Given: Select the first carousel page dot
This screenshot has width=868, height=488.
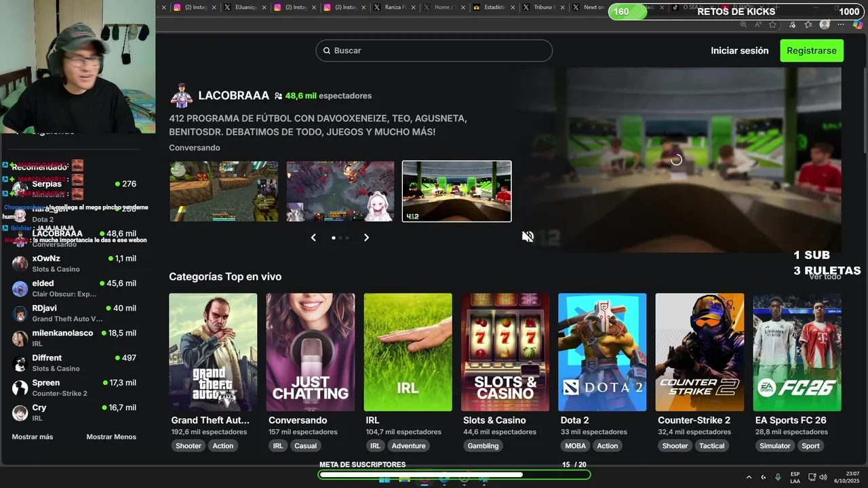Looking at the screenshot, I should coord(333,238).
